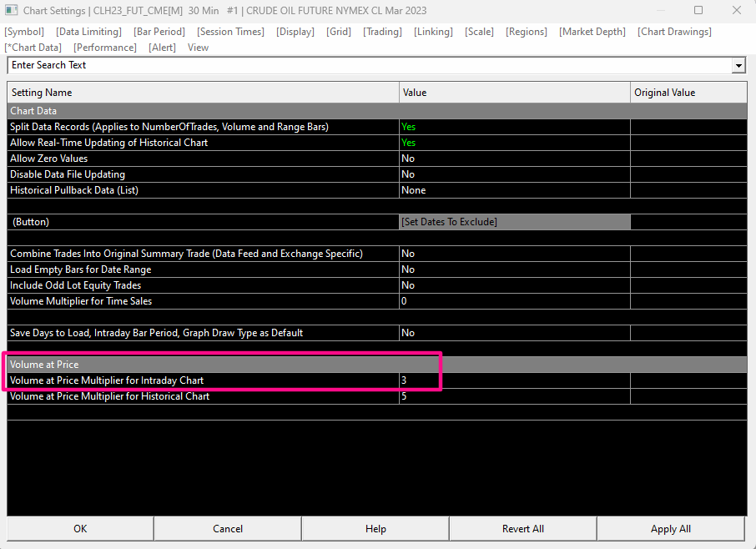Click the Chart Settings window icon
This screenshot has height=549, width=756.
[11, 10]
